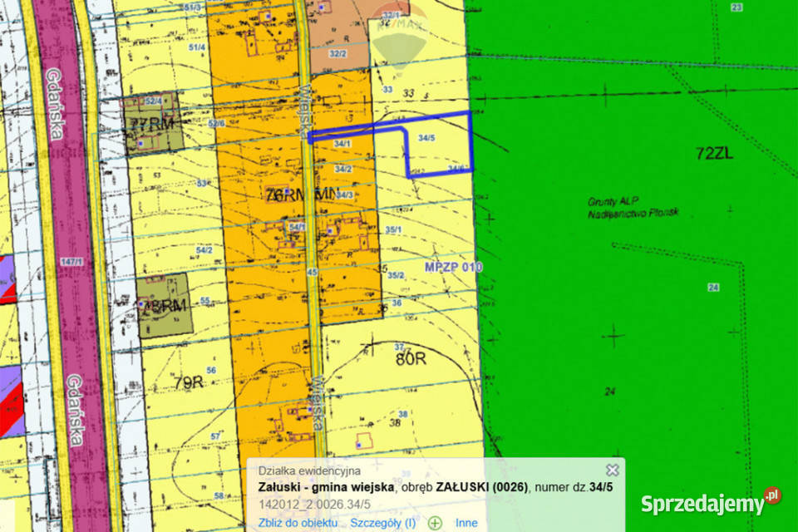Click the 80R agricultural zone label
Viewport: 798px width, 532px height.
[410, 360]
